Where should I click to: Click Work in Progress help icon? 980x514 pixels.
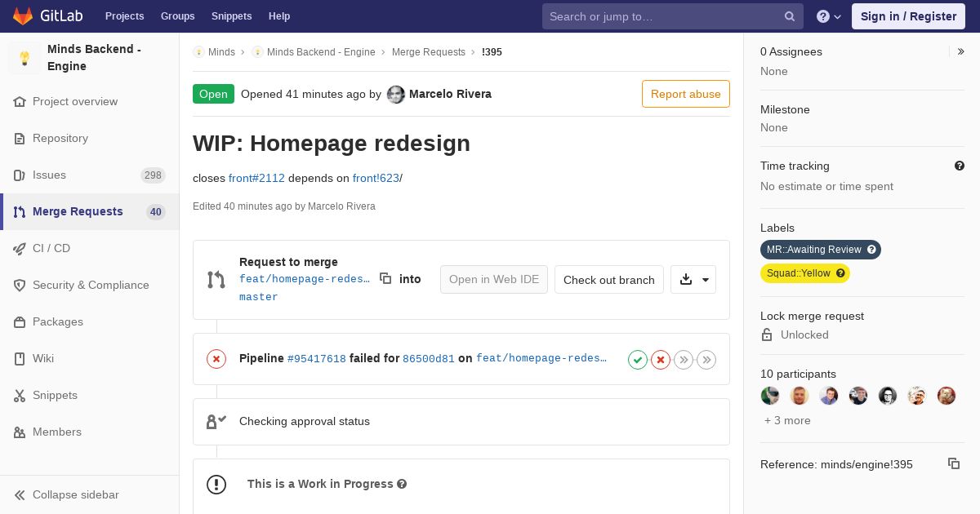tap(402, 484)
